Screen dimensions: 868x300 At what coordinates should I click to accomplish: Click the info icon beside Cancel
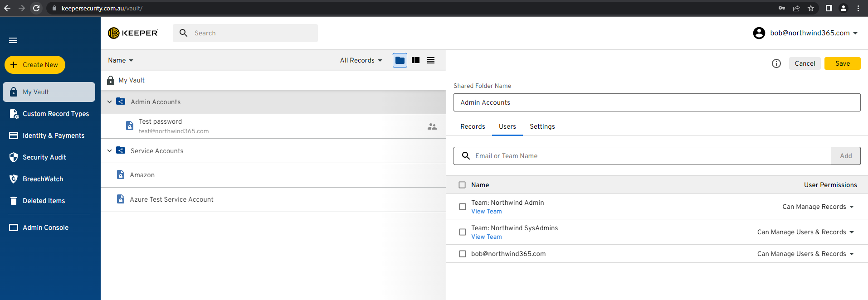[776, 63]
